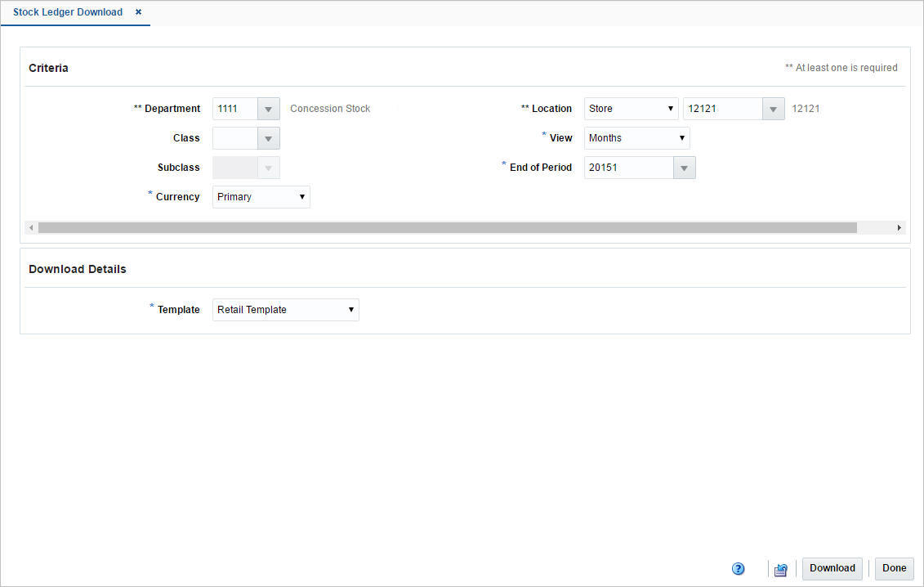Open the Department list of values icon

click(x=268, y=108)
